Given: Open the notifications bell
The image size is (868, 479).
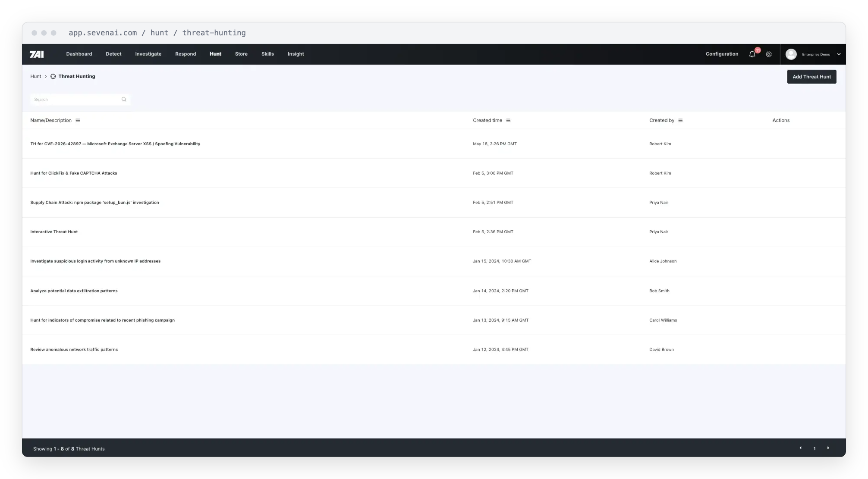Looking at the screenshot, I should [x=752, y=54].
